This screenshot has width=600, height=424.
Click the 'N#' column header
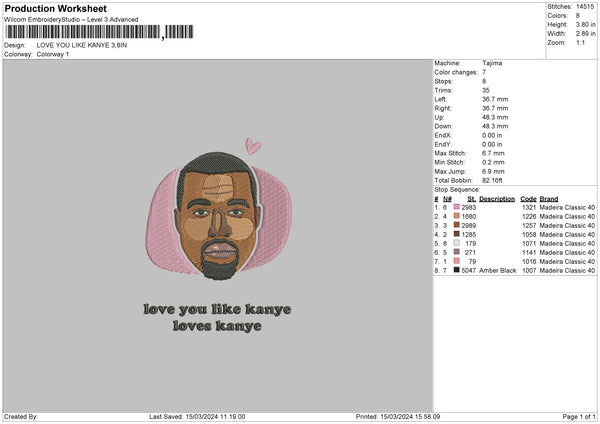pos(447,199)
